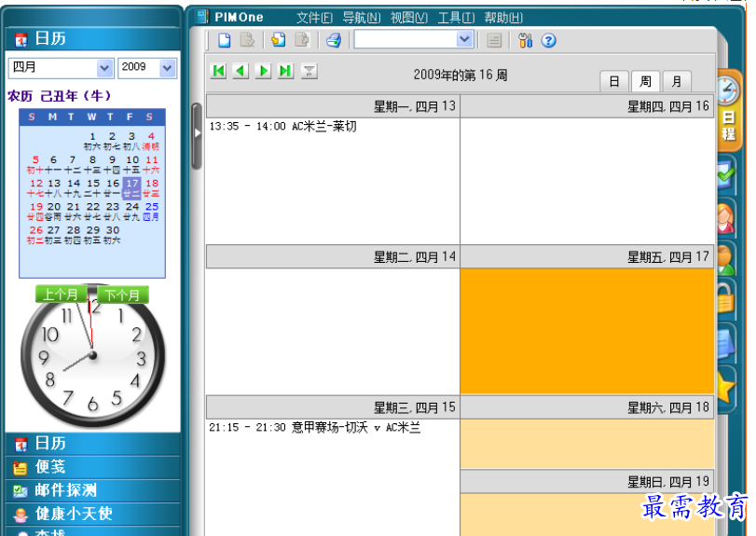
Task: Jump to last week navigation arrow
Action: (286, 72)
